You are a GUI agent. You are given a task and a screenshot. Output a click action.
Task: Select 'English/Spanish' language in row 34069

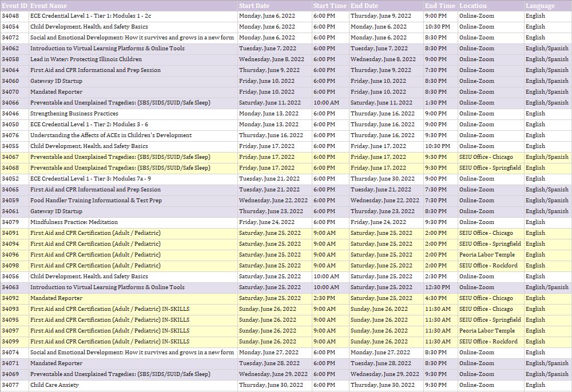tap(547, 374)
